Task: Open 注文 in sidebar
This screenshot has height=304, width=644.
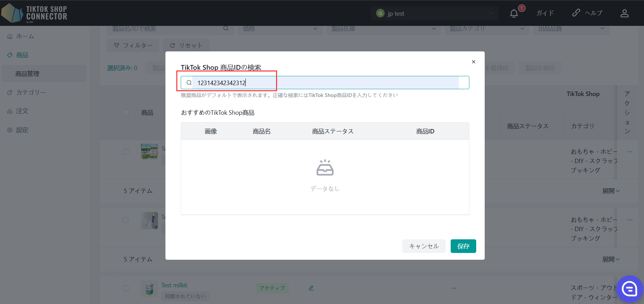Action: click(x=22, y=111)
